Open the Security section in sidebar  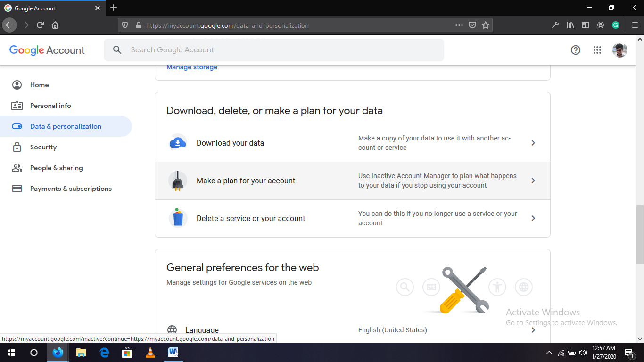(43, 147)
